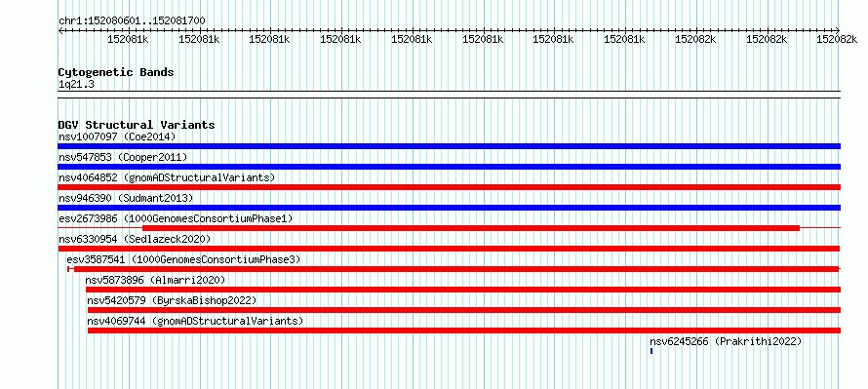Click the thick red bar of esv2673986
Viewport: 868px width, 389px height.
[471, 228]
